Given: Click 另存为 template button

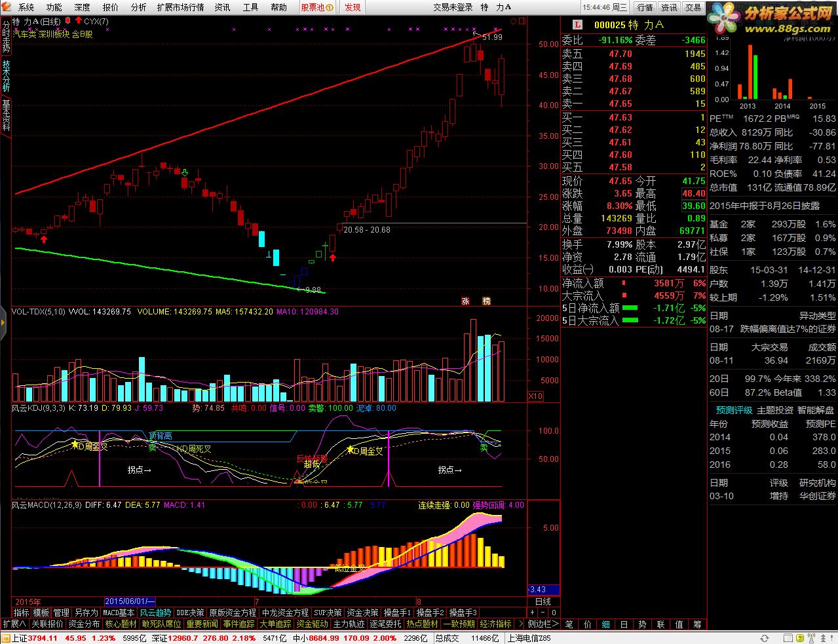Looking at the screenshot, I should click(x=86, y=613).
